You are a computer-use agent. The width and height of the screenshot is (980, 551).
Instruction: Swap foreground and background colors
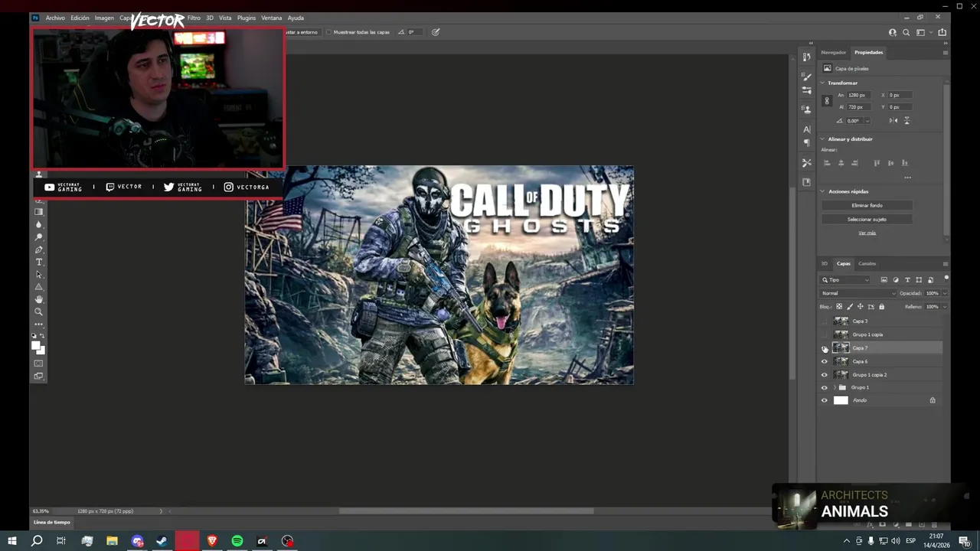coord(42,335)
